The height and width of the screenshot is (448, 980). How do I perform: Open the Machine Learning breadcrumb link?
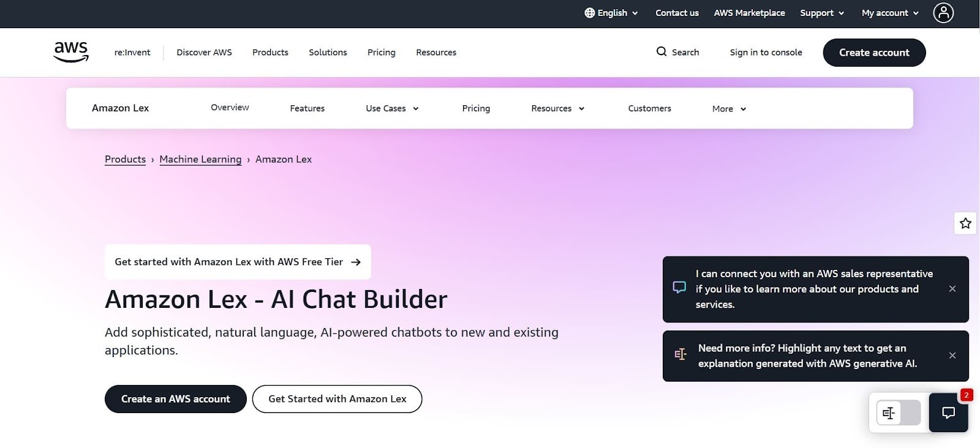tap(200, 159)
